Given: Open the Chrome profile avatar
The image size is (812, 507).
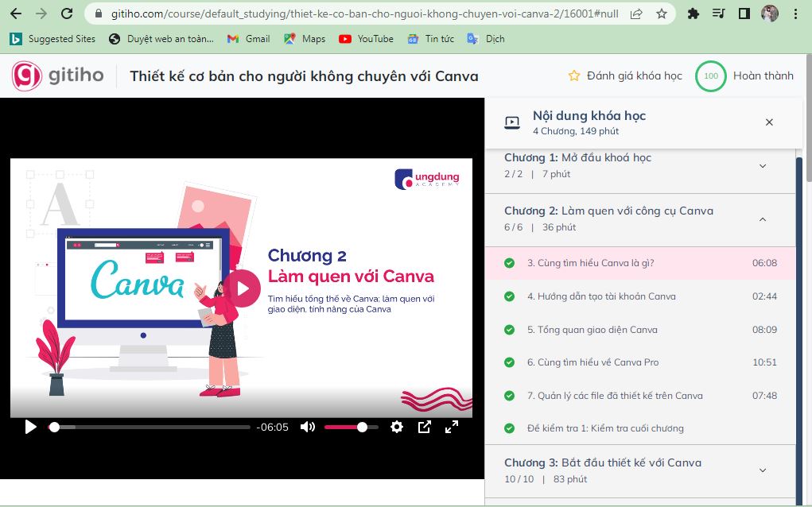Looking at the screenshot, I should pos(770,14).
